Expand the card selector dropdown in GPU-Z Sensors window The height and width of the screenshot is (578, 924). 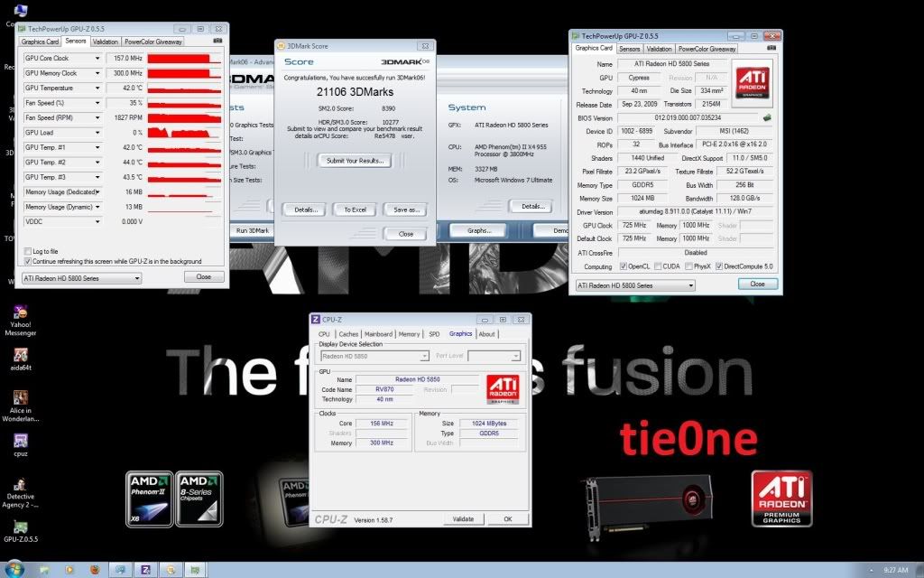137,278
